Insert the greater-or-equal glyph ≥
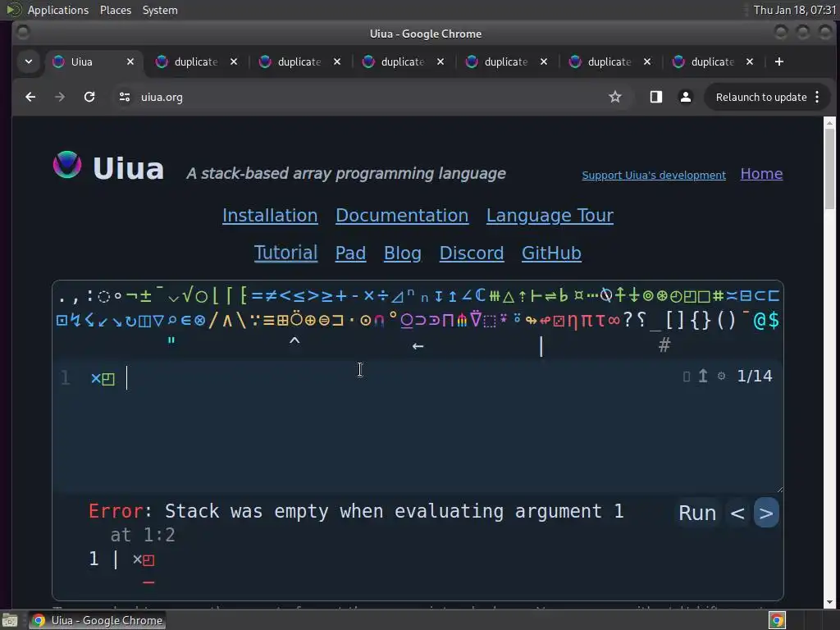The image size is (840, 630). pos(326,295)
